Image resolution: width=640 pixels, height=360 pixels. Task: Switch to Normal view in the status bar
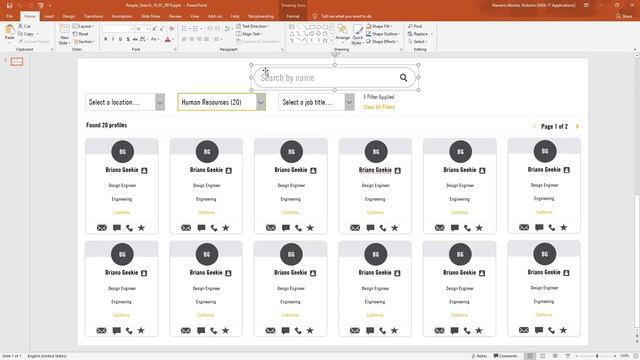[530, 356]
